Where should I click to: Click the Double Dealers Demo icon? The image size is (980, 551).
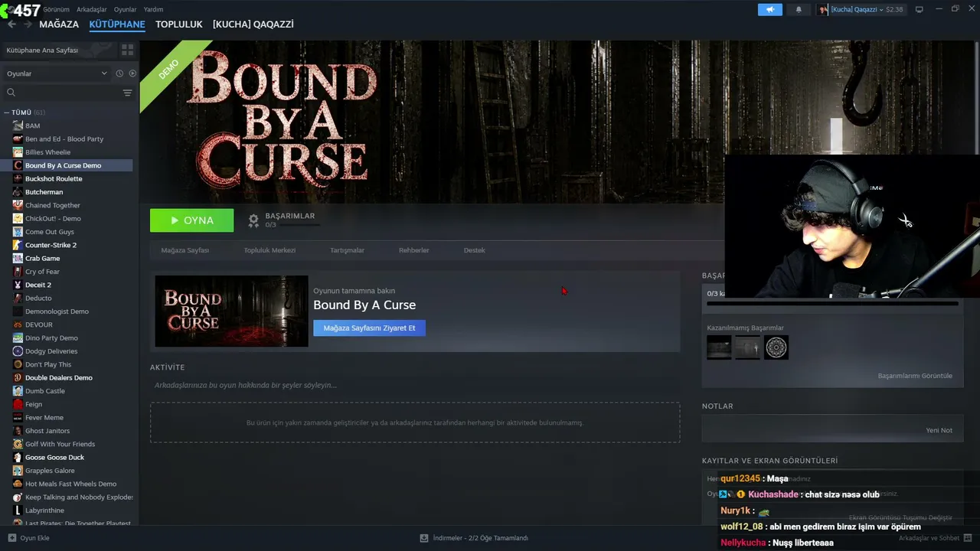(x=18, y=377)
